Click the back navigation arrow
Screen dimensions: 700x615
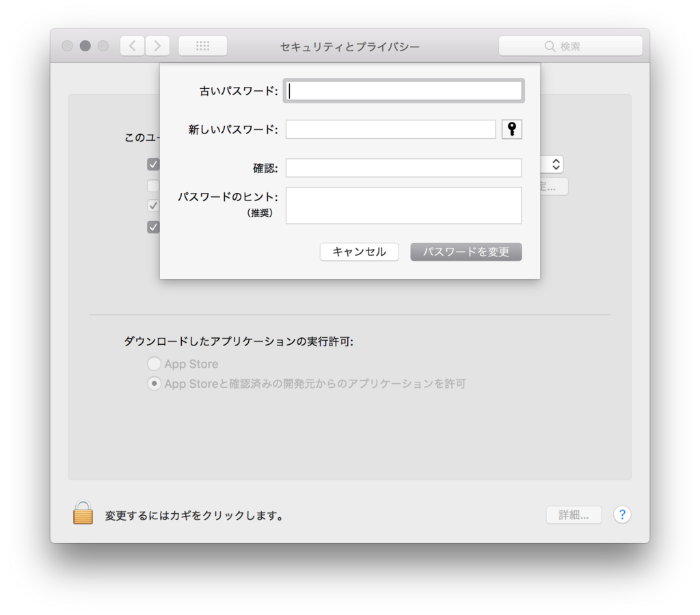tap(131, 45)
